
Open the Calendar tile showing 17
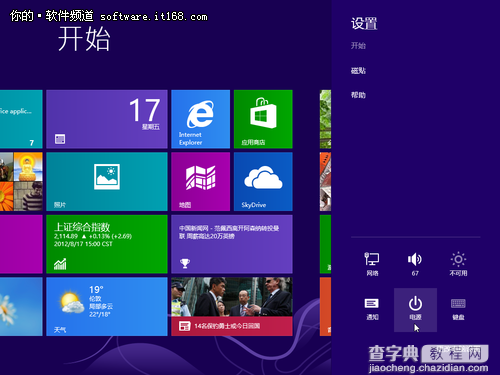(x=107, y=119)
